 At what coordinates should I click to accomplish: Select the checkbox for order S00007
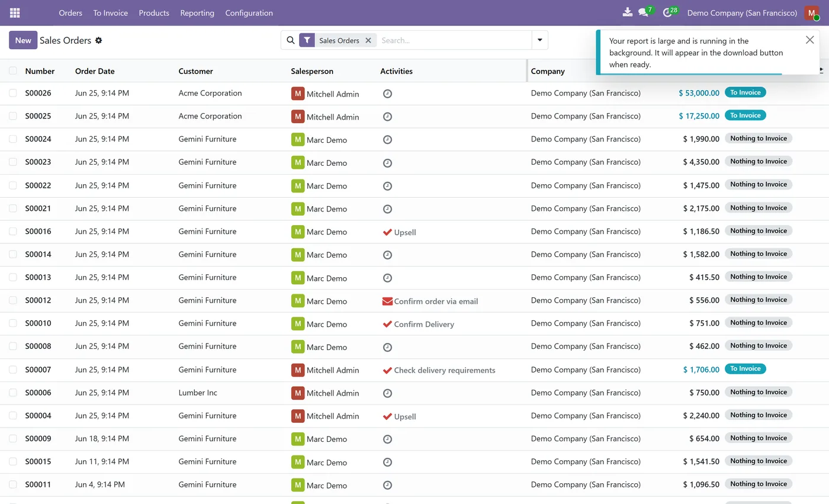tap(13, 370)
